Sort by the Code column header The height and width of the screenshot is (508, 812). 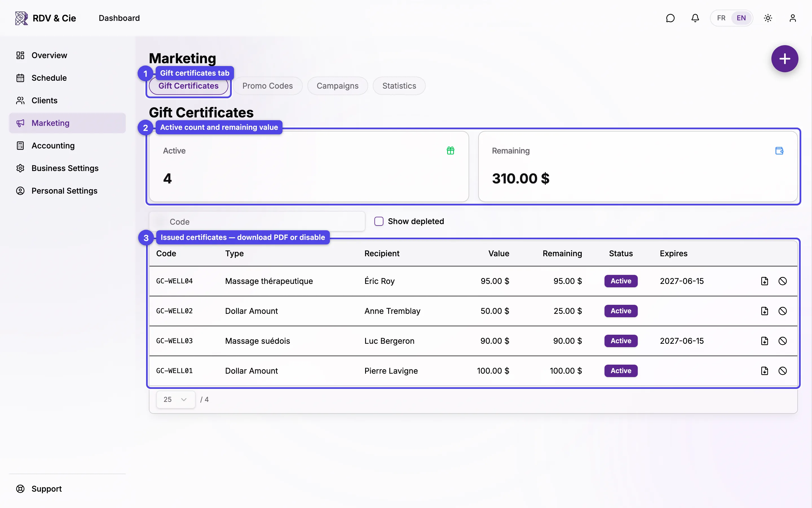tap(166, 254)
